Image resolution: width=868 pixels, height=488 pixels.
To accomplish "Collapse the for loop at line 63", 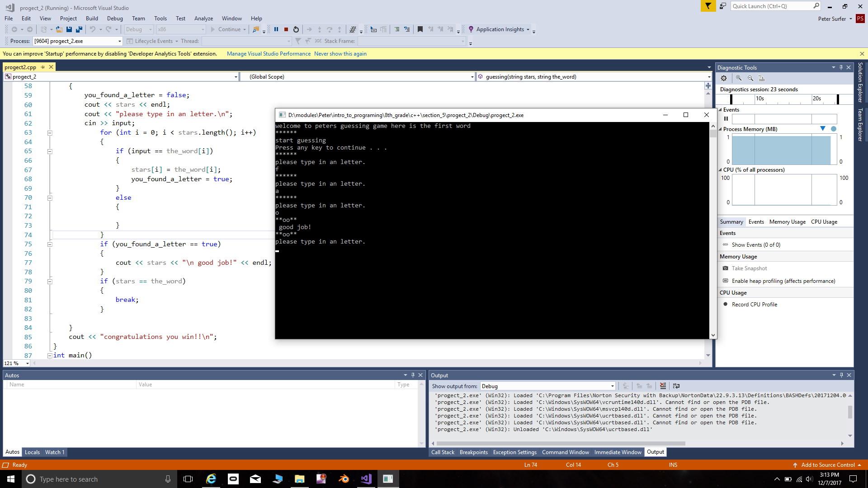I will click(x=50, y=133).
